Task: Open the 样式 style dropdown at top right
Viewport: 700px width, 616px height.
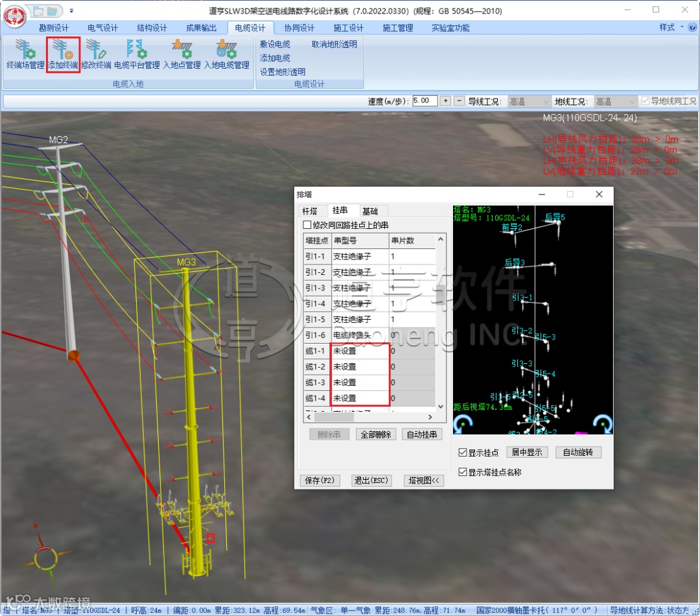Action: pyautogui.click(x=670, y=27)
